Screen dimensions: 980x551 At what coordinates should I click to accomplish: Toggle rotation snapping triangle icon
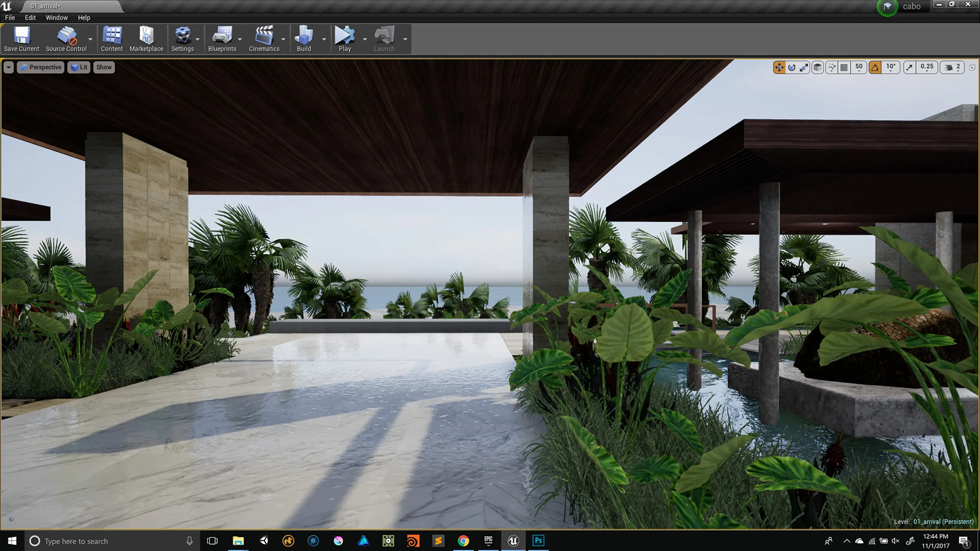[875, 67]
